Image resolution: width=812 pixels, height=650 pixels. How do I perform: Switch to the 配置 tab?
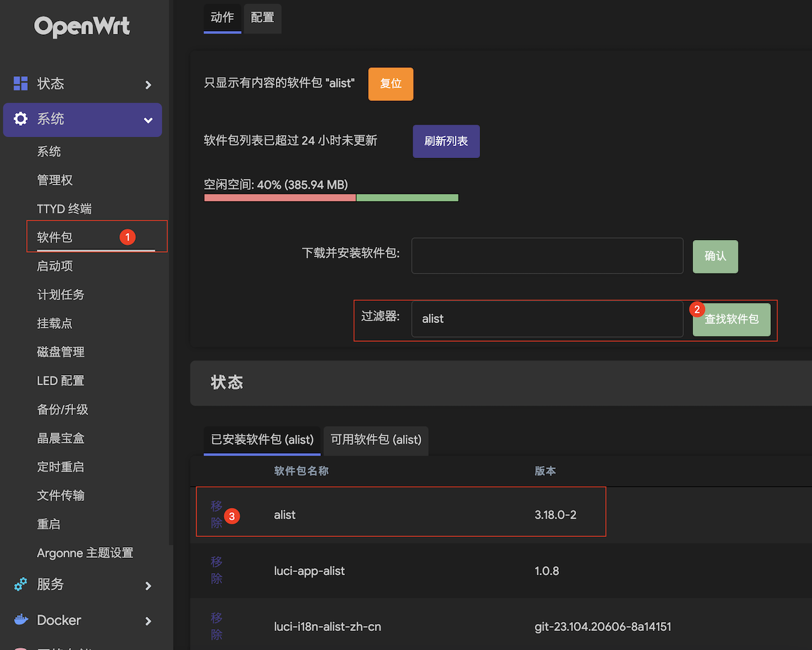pos(262,18)
